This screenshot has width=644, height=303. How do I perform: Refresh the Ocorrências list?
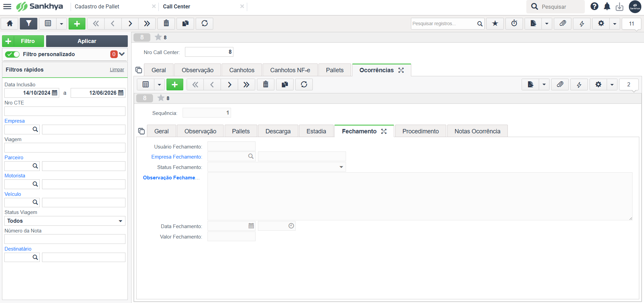[304, 85]
